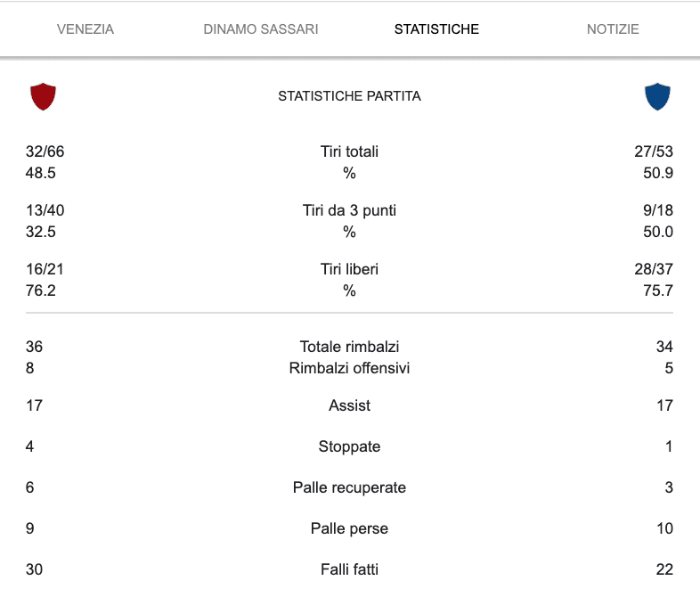Click the Assist stat label
The image size is (700, 589).
pyautogui.click(x=349, y=405)
